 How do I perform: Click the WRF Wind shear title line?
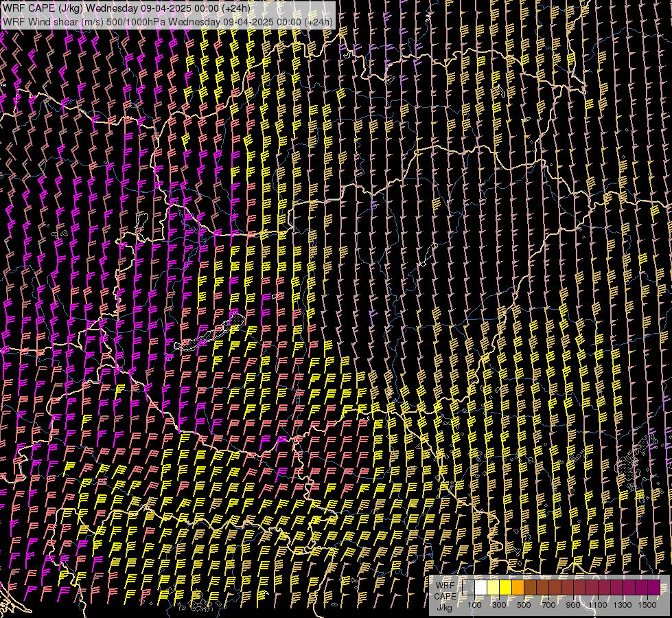point(167,22)
